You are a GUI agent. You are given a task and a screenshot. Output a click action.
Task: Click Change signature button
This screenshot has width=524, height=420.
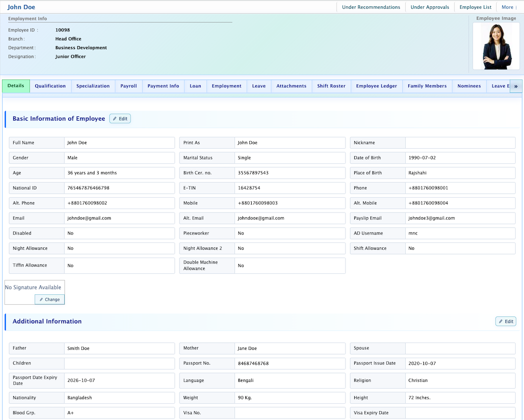point(50,299)
